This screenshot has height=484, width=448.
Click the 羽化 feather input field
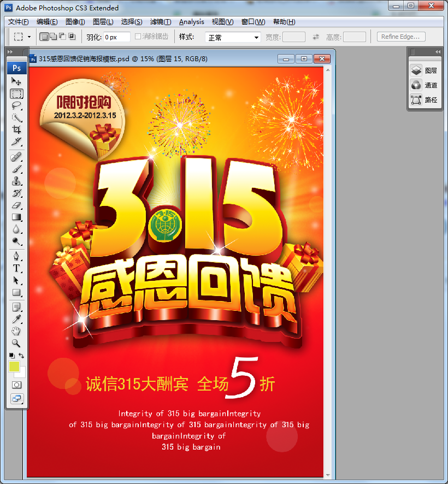point(116,37)
